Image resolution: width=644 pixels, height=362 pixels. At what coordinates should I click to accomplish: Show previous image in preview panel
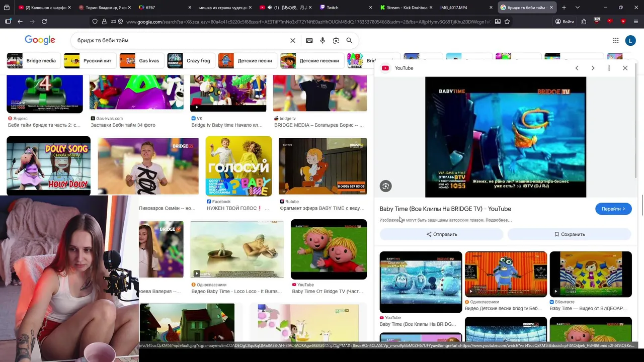(577, 68)
